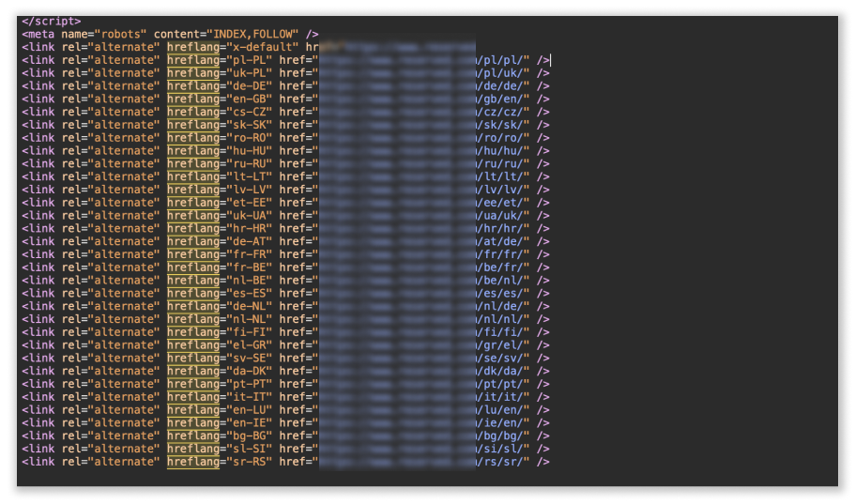Click the closing </script> tag
The width and height of the screenshot is (855, 504).
(52, 22)
